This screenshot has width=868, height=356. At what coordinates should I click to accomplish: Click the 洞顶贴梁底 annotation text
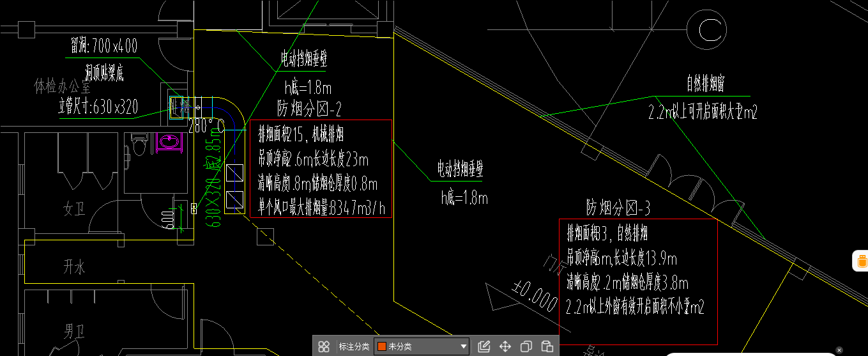(x=104, y=72)
